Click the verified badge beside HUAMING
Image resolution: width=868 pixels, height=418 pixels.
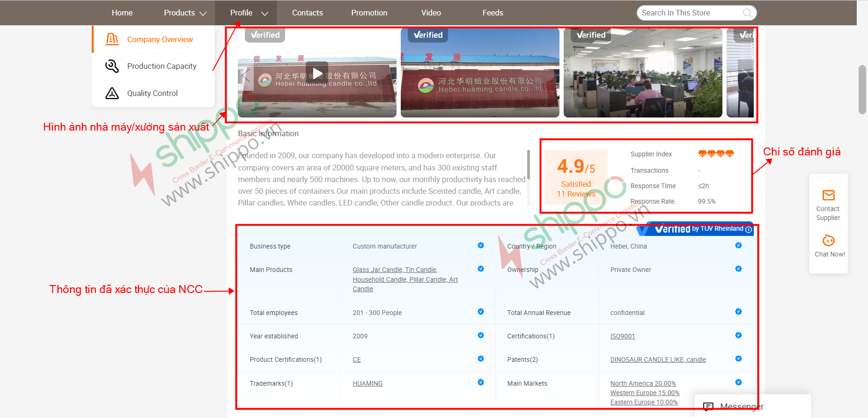(481, 382)
